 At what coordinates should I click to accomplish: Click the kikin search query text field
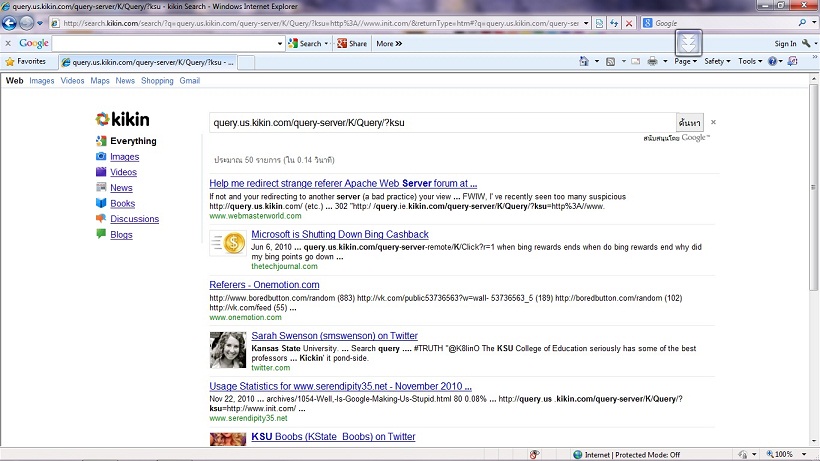442,123
